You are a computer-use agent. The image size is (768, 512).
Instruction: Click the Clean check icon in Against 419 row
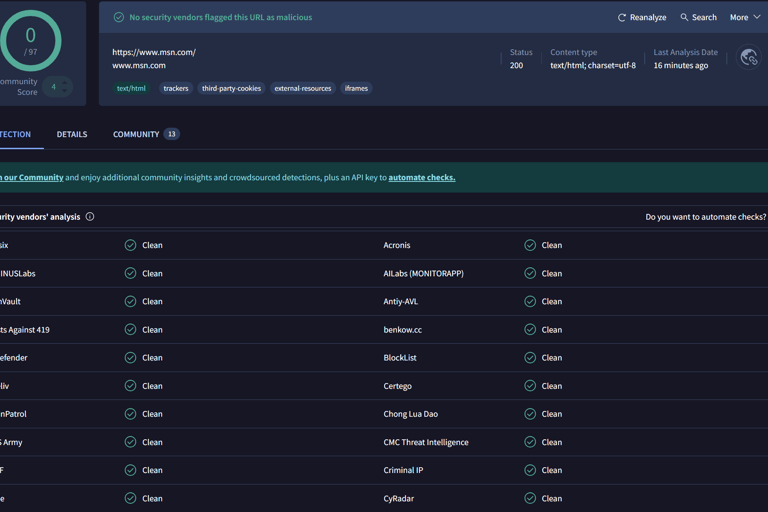130,330
